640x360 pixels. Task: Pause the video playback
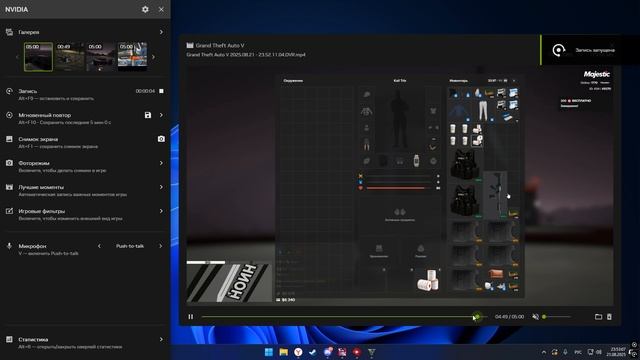coord(191,317)
